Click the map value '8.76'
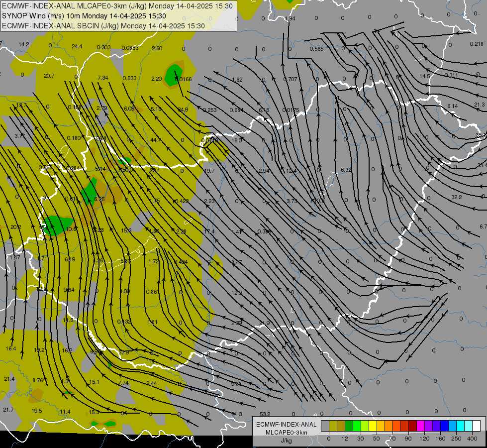The image size is (487, 448). pos(38,380)
